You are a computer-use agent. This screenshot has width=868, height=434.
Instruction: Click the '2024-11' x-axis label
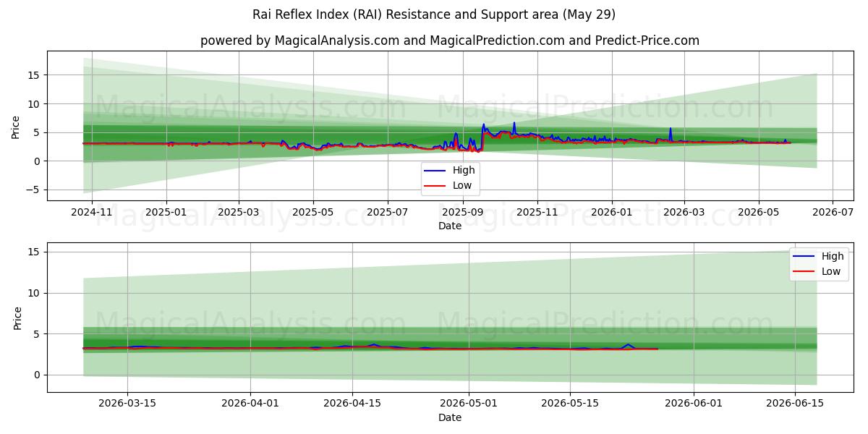click(93, 213)
